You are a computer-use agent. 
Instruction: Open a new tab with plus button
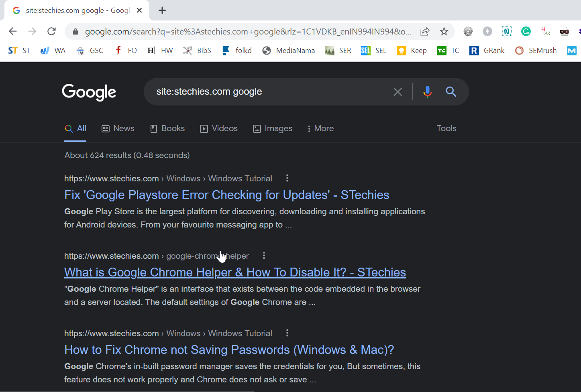pyautogui.click(x=162, y=10)
